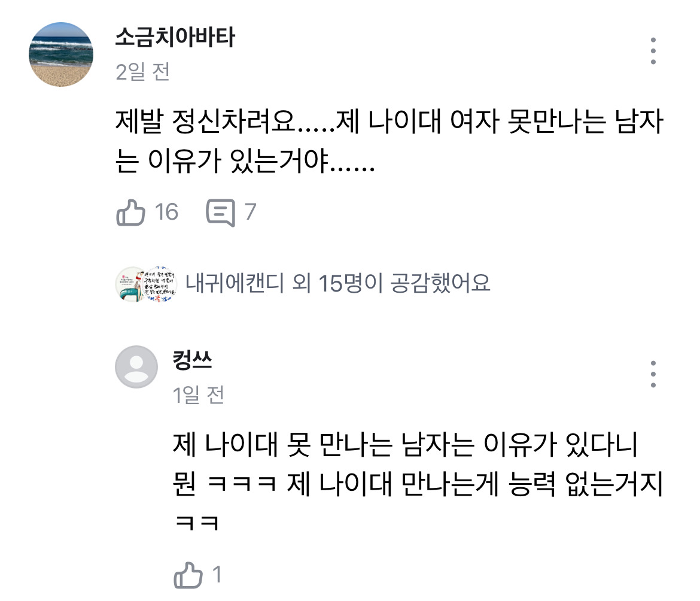The height and width of the screenshot is (601, 700).
Task: Click the like count 16
Action: tap(166, 212)
